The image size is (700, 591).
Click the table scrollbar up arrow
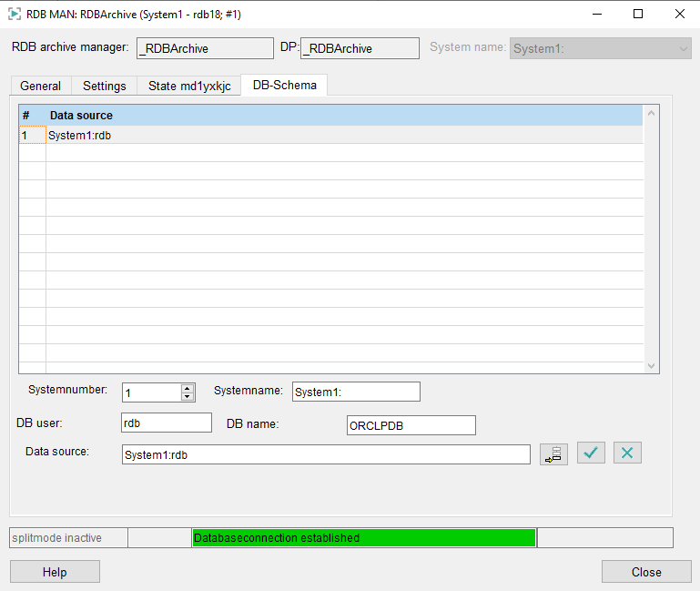click(651, 114)
